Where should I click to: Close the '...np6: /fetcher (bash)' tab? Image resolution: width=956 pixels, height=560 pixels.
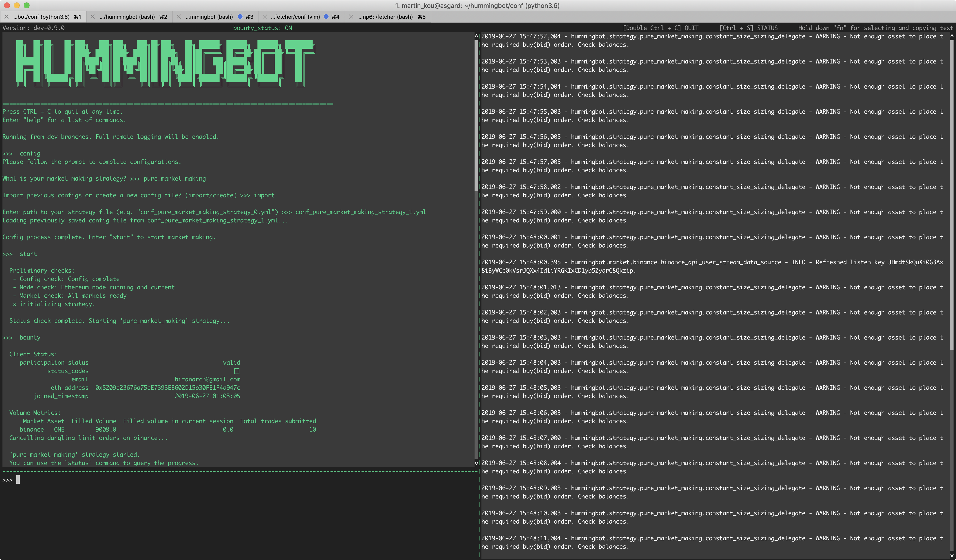(x=351, y=17)
